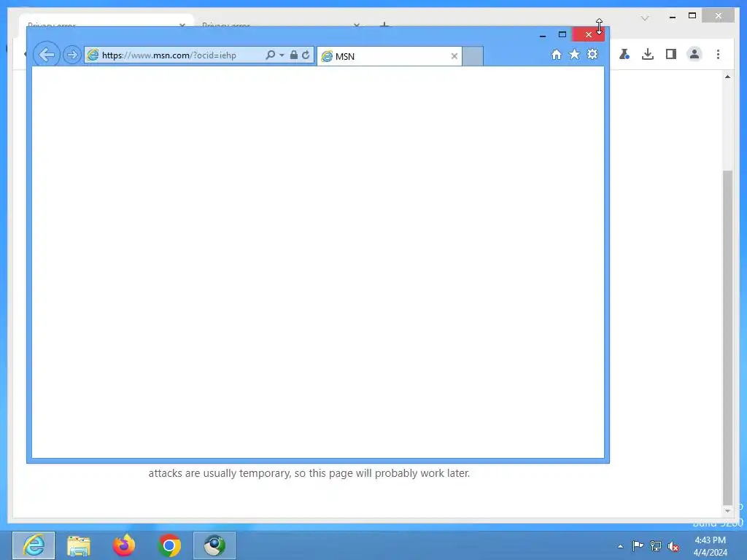The width and height of the screenshot is (747, 560).
Task: Open network status tray icon
Action: [x=656, y=545]
